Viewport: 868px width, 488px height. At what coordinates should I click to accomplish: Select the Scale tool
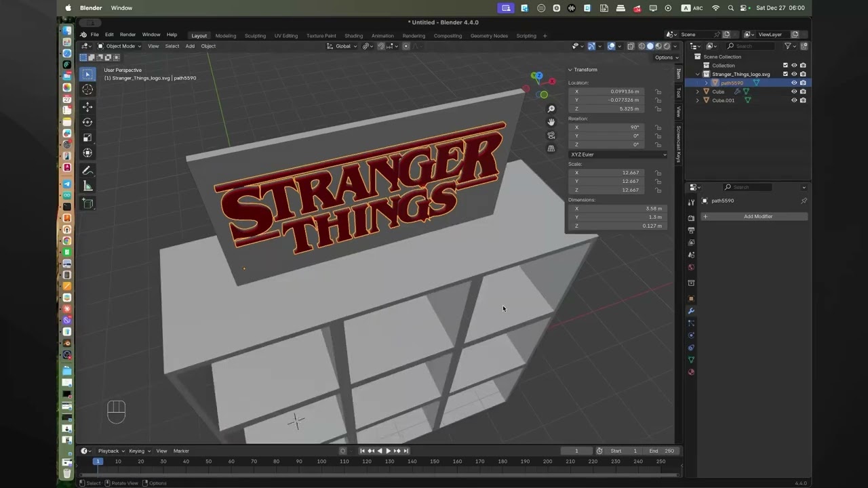(87, 138)
